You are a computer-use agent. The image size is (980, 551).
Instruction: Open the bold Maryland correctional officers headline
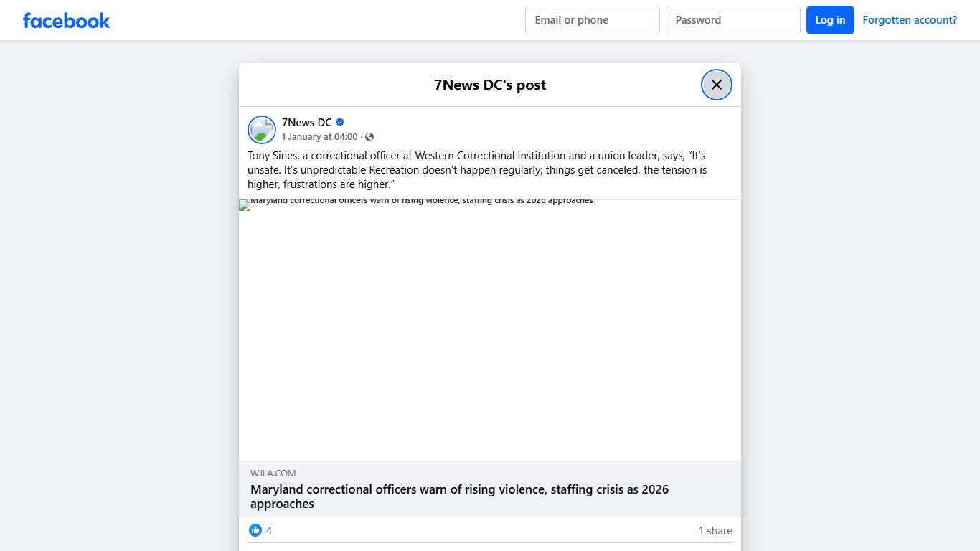click(459, 496)
